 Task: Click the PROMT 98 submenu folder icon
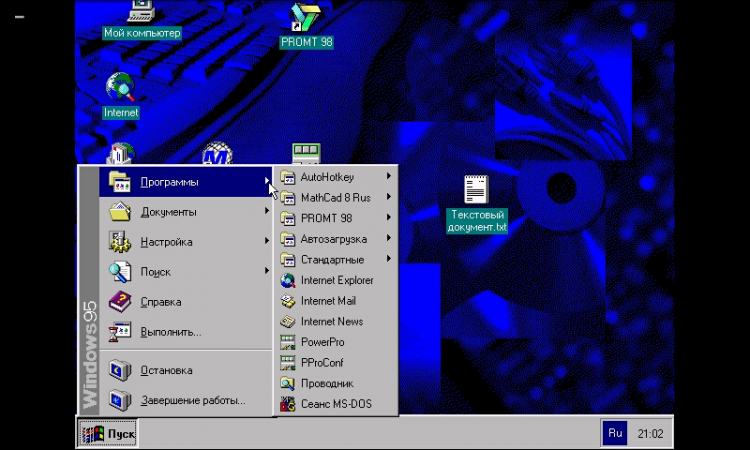click(x=287, y=218)
